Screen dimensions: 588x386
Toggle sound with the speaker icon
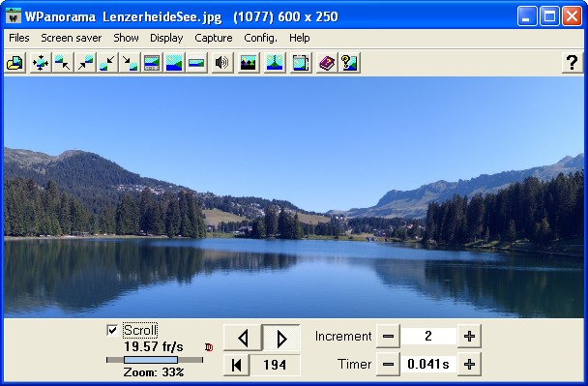[221, 63]
